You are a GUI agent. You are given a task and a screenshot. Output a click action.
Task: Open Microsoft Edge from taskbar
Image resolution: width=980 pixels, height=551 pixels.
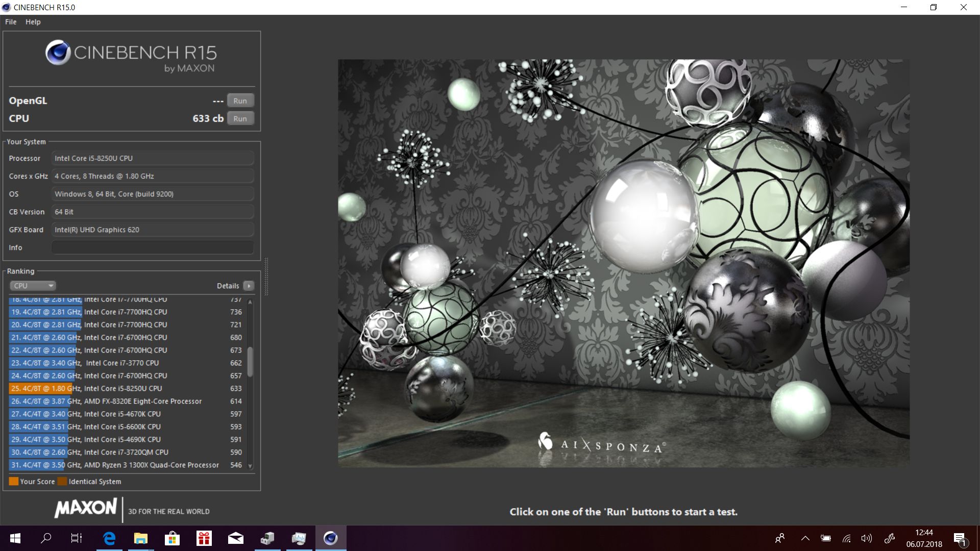[109, 538]
